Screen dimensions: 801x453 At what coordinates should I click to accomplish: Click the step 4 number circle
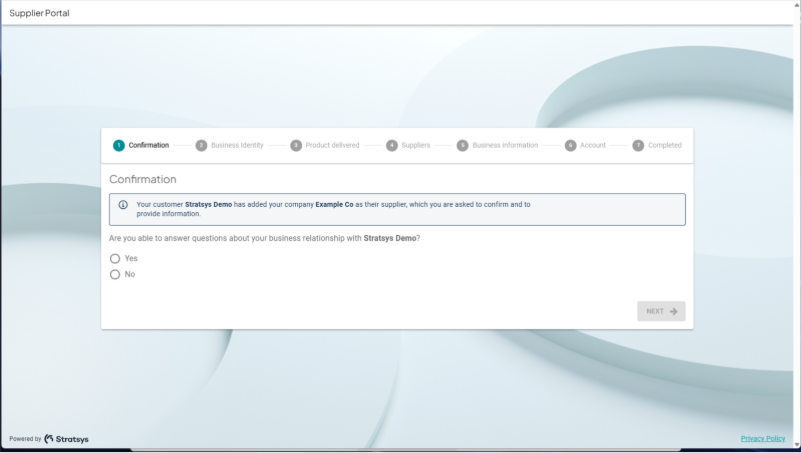point(392,145)
